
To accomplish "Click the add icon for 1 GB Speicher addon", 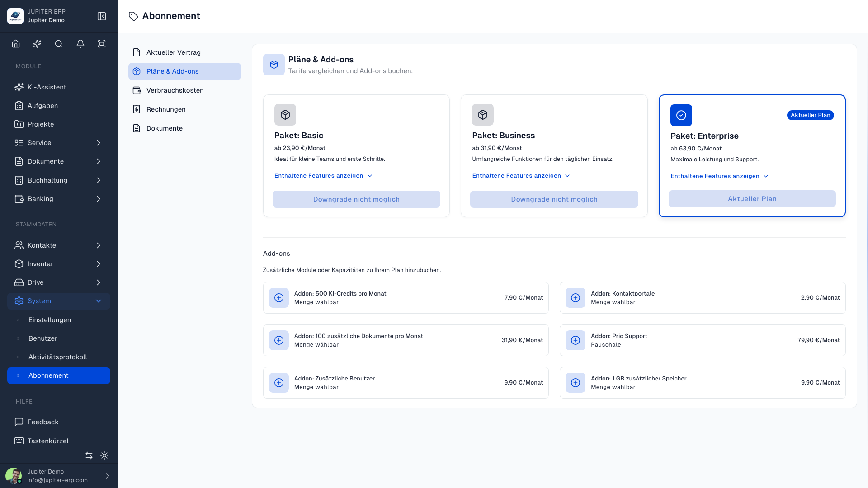I will pos(576,383).
